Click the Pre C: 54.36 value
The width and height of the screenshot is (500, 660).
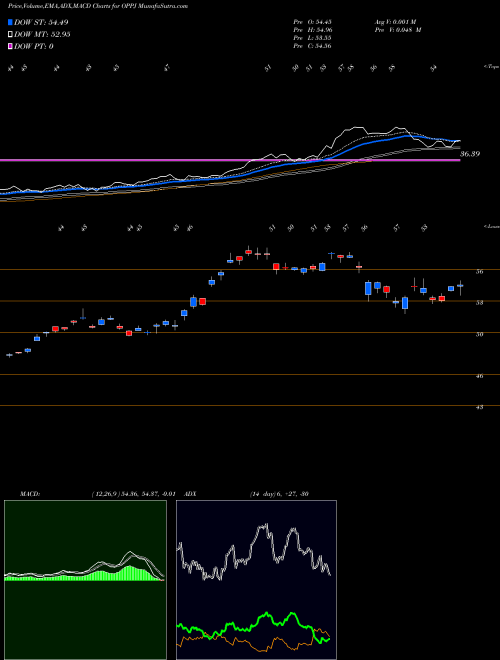[x=312, y=46]
